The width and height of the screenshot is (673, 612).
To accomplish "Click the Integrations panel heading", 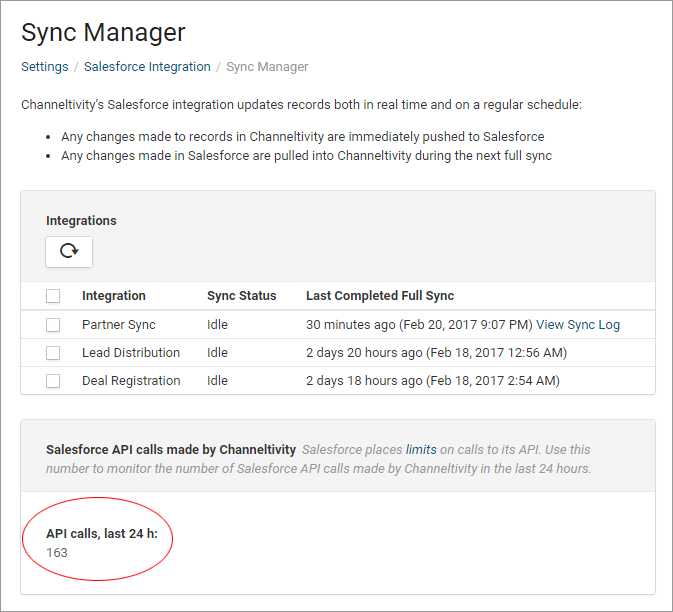I will click(x=81, y=221).
